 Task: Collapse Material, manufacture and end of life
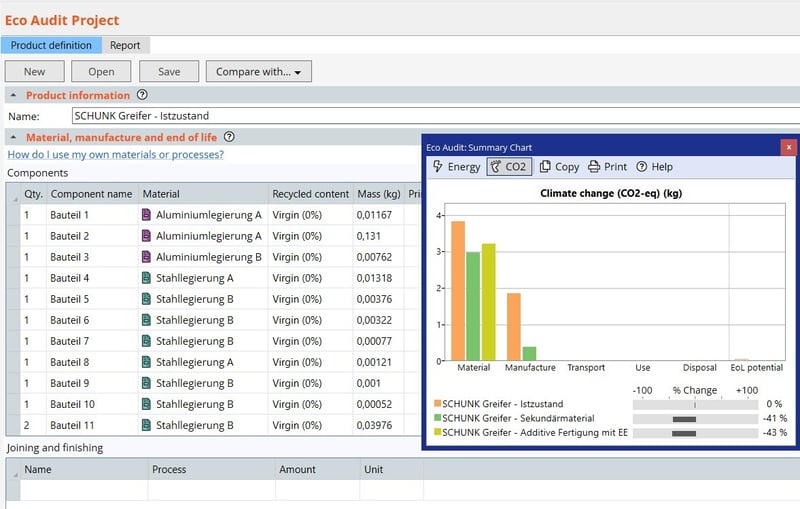click(x=13, y=138)
